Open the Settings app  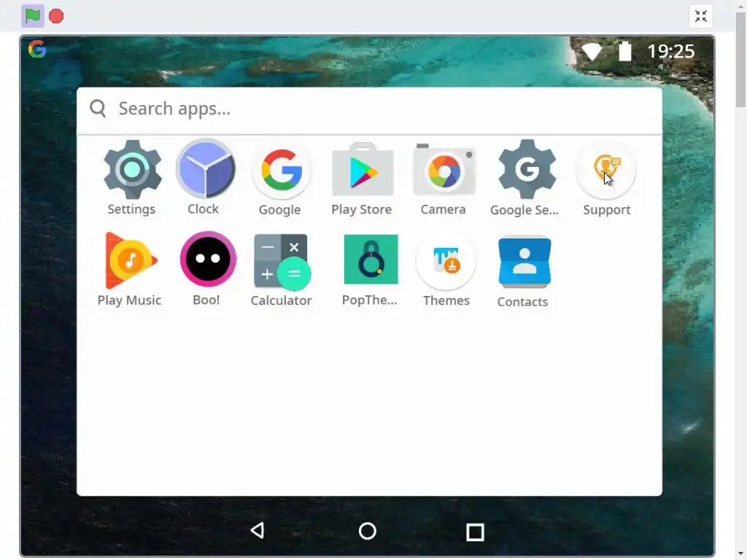[132, 170]
